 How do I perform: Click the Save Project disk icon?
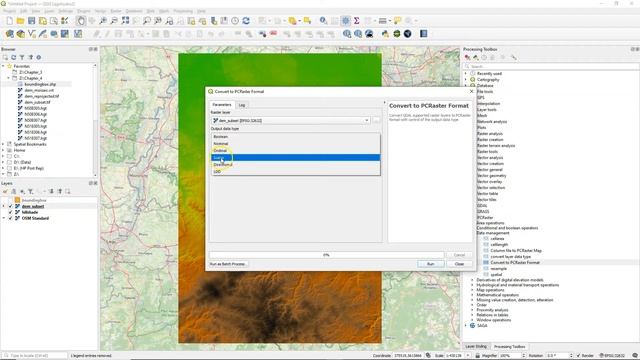31,21
